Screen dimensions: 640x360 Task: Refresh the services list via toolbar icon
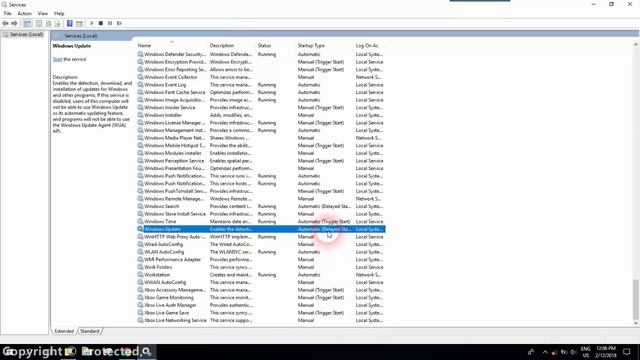click(x=49, y=23)
